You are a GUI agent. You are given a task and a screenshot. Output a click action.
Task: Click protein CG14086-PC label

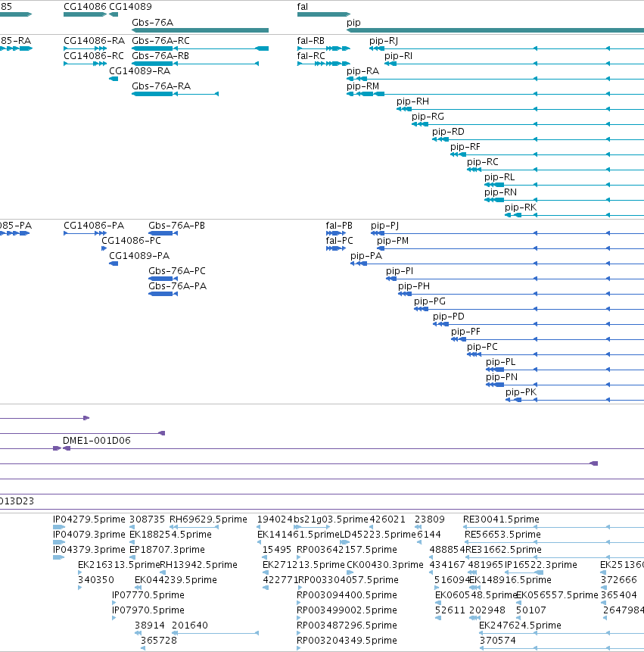131,241
